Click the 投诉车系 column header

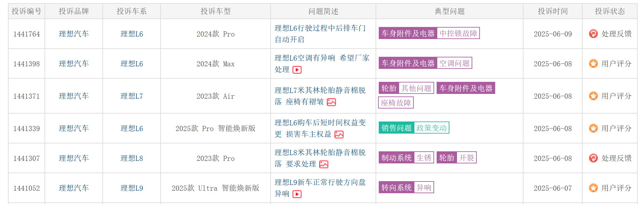[x=132, y=11]
